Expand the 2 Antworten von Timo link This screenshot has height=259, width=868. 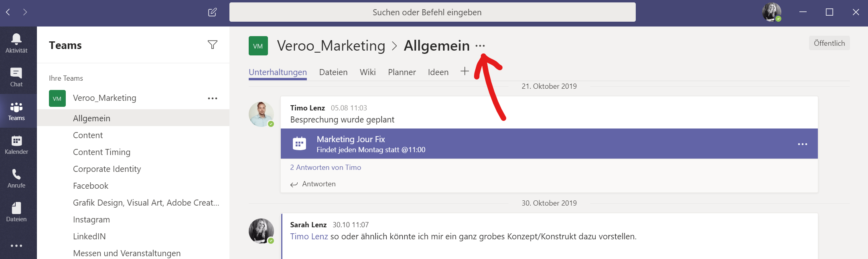pyautogui.click(x=325, y=167)
